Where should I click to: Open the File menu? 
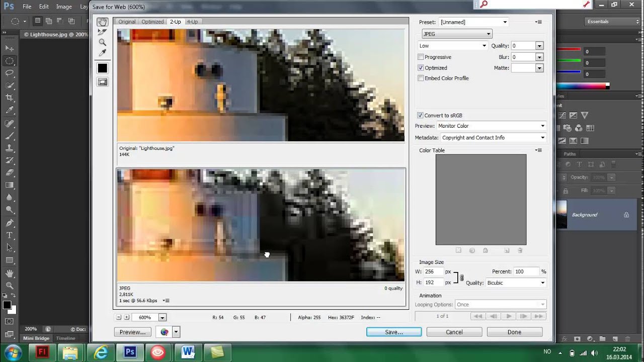[x=27, y=7]
